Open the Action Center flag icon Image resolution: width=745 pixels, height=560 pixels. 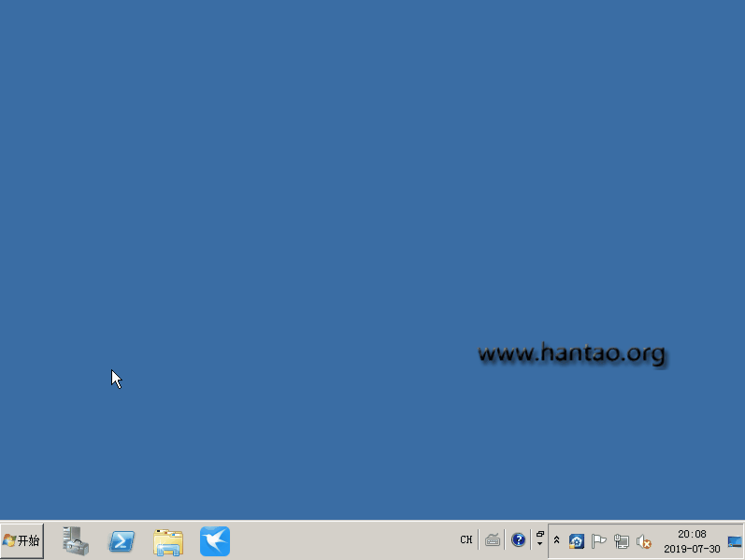click(x=599, y=541)
